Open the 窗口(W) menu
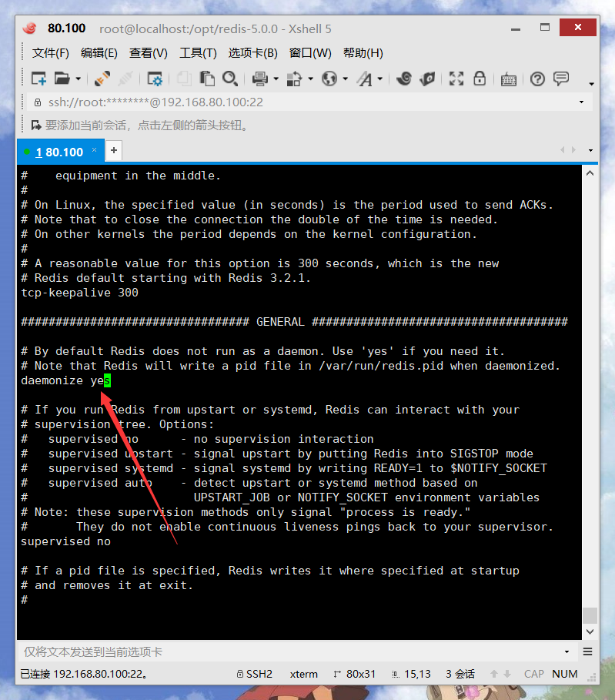615x700 pixels. 310,53
